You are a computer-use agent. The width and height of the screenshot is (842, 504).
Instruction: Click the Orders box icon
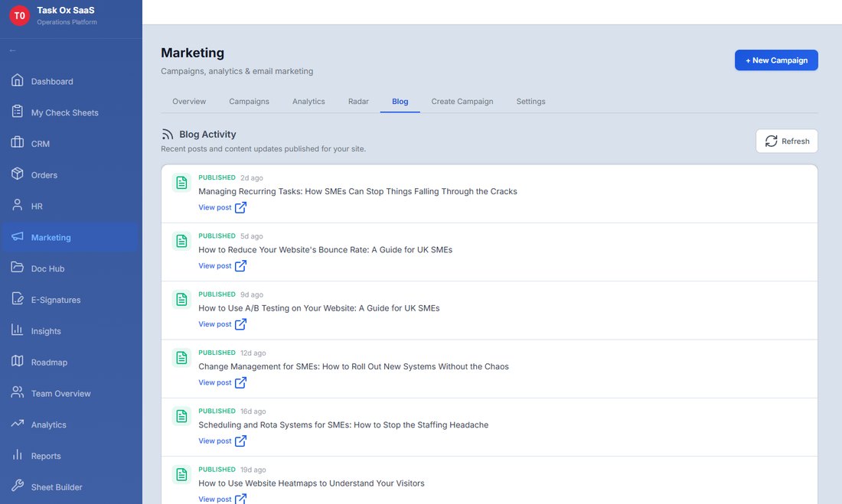pos(17,174)
